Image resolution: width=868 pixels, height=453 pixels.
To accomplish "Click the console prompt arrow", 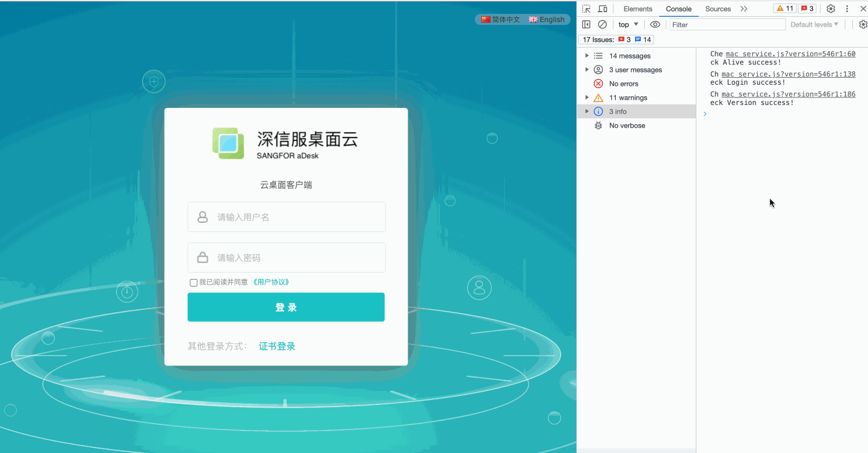I will pos(705,114).
